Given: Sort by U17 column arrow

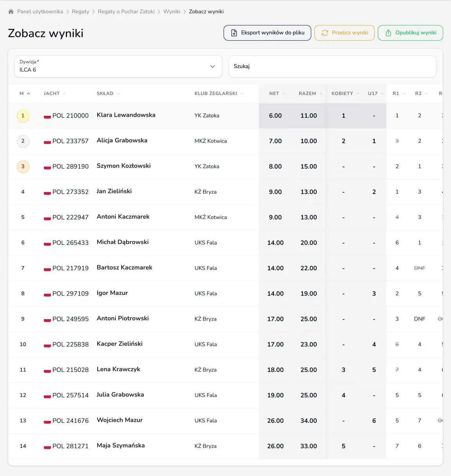Looking at the screenshot, I should click(x=382, y=93).
